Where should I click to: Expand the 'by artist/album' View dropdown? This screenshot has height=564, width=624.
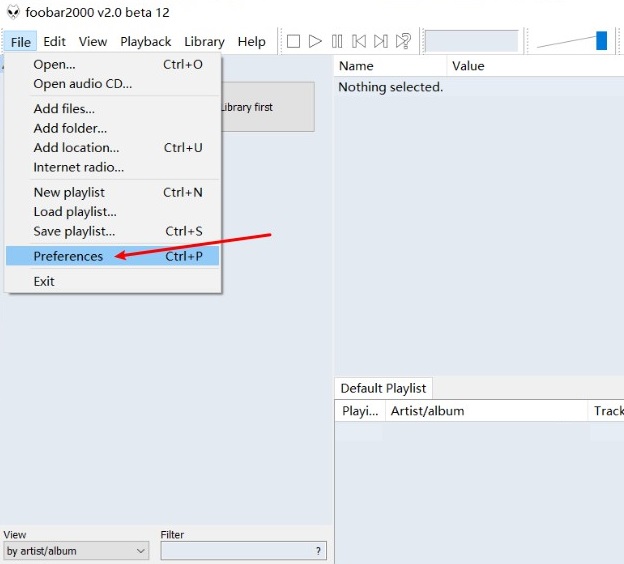(x=76, y=551)
